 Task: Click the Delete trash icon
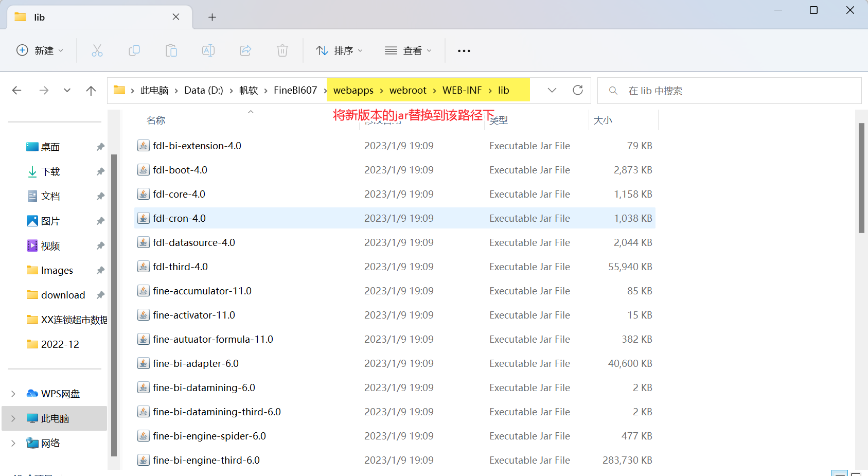click(x=282, y=50)
